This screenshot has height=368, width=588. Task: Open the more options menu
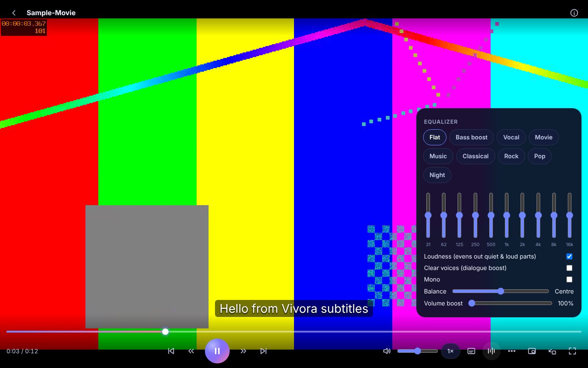coord(512,351)
